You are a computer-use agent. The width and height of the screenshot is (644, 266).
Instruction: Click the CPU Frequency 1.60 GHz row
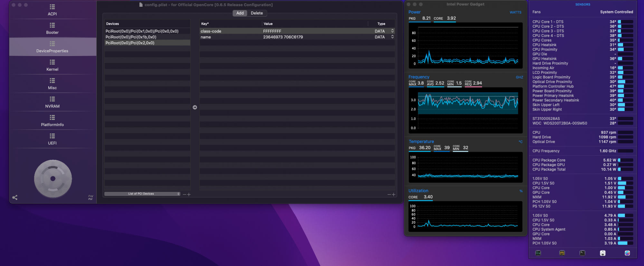coord(582,151)
